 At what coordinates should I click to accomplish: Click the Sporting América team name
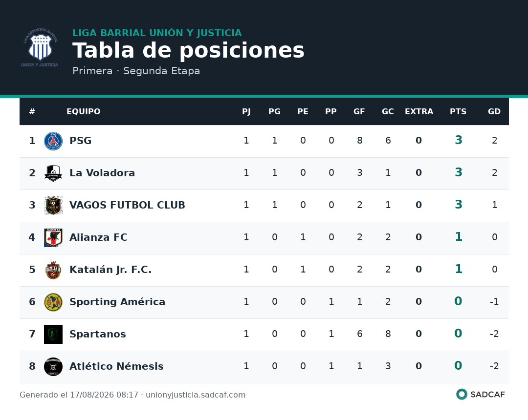tap(117, 302)
